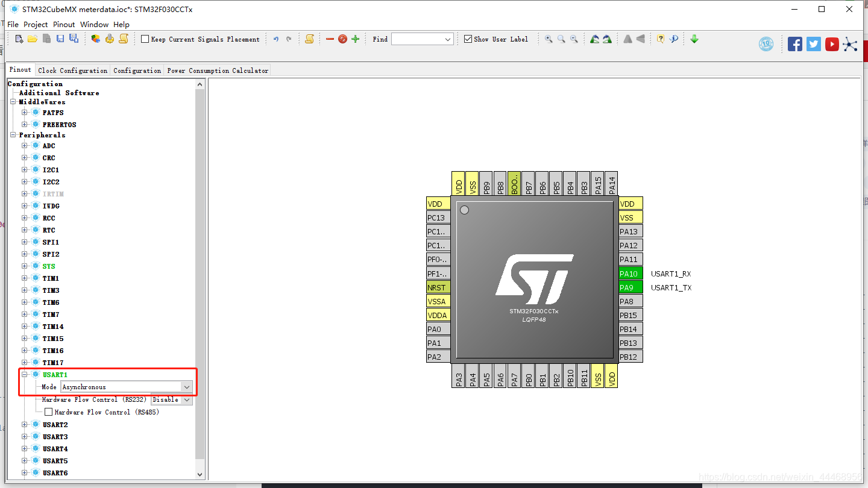Open the Project menu
Image resolution: width=868 pixels, height=488 pixels.
pyautogui.click(x=36, y=25)
